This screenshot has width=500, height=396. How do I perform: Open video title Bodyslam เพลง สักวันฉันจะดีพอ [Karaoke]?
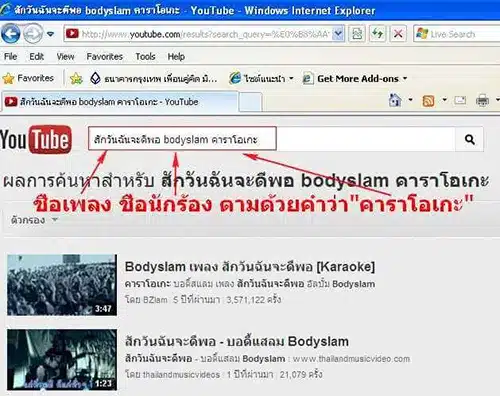[250, 267]
